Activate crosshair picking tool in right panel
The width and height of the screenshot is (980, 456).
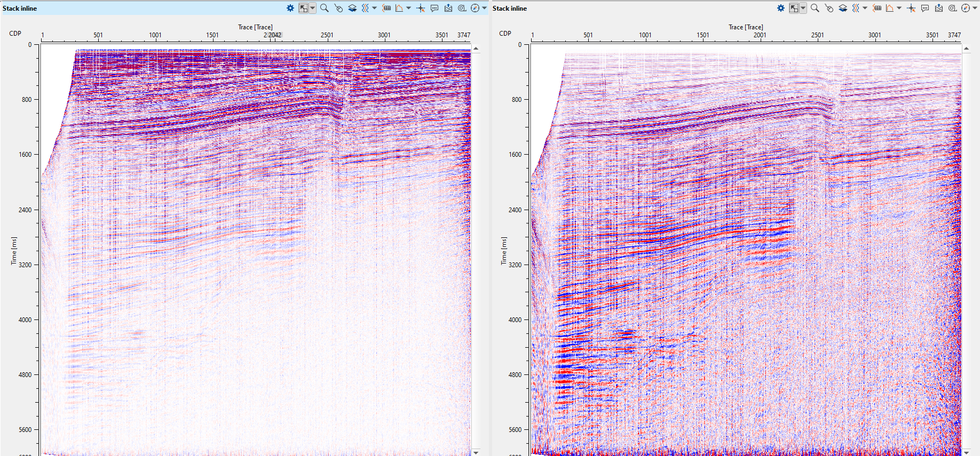pyautogui.click(x=911, y=8)
